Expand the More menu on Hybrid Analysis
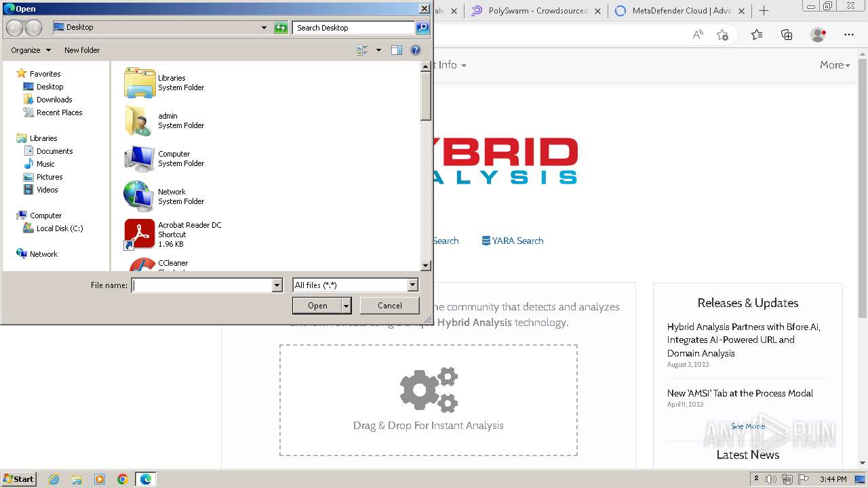This screenshot has width=868, height=488. pos(835,65)
